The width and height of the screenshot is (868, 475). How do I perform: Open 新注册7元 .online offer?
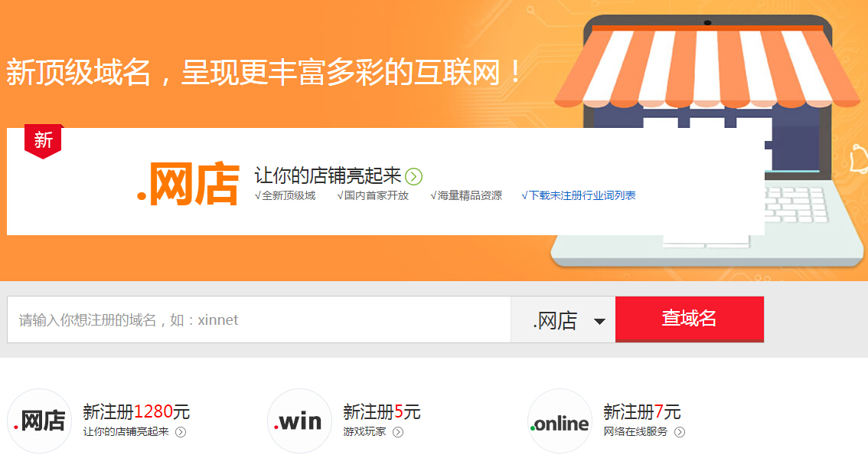tap(641, 412)
